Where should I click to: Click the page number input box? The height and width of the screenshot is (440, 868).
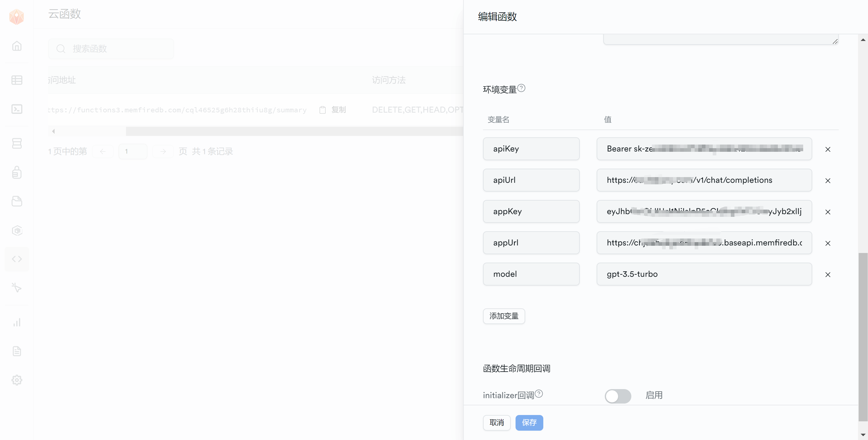click(133, 151)
